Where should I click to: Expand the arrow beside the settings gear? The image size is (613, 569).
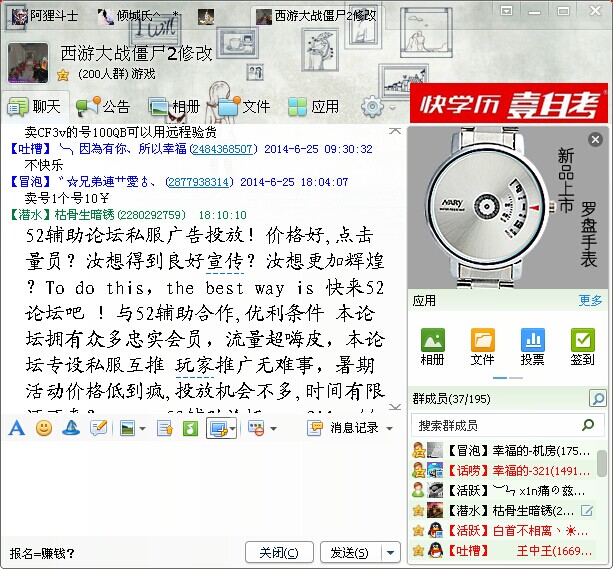coord(392,107)
